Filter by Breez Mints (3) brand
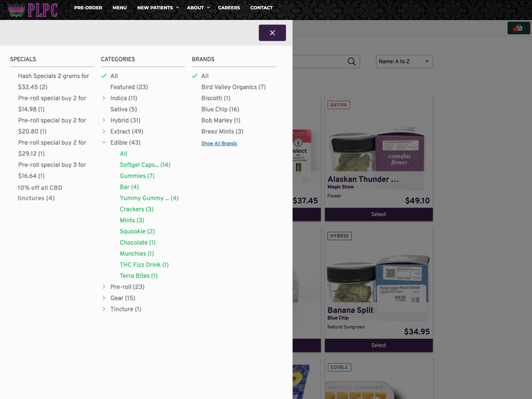This screenshot has height=399, width=532. 222,131
